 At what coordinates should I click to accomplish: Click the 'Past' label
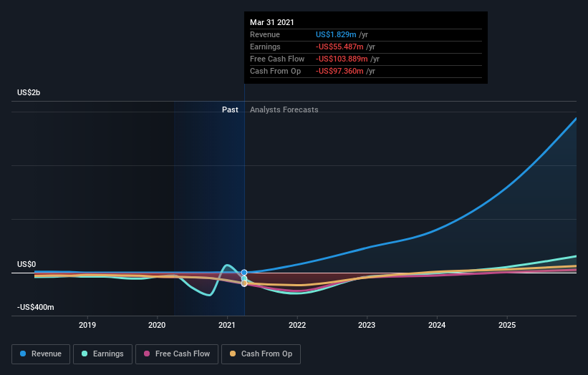coord(230,109)
